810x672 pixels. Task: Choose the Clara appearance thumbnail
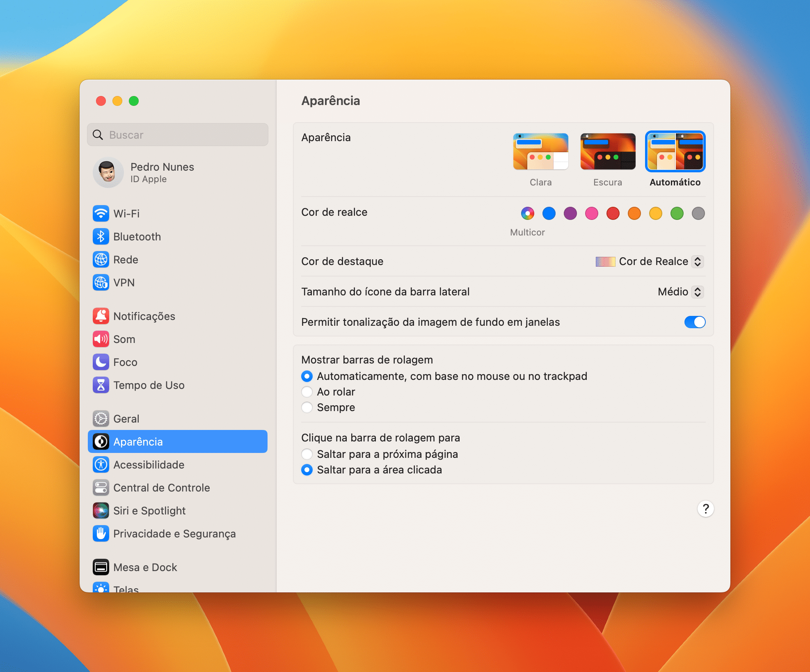coord(541,151)
